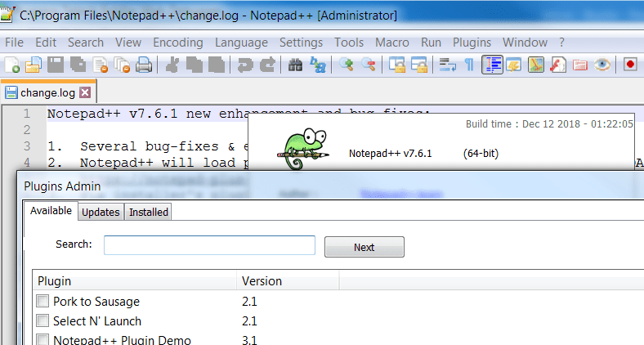Toggle synchronized horizontal scrolling icon

[419, 65]
